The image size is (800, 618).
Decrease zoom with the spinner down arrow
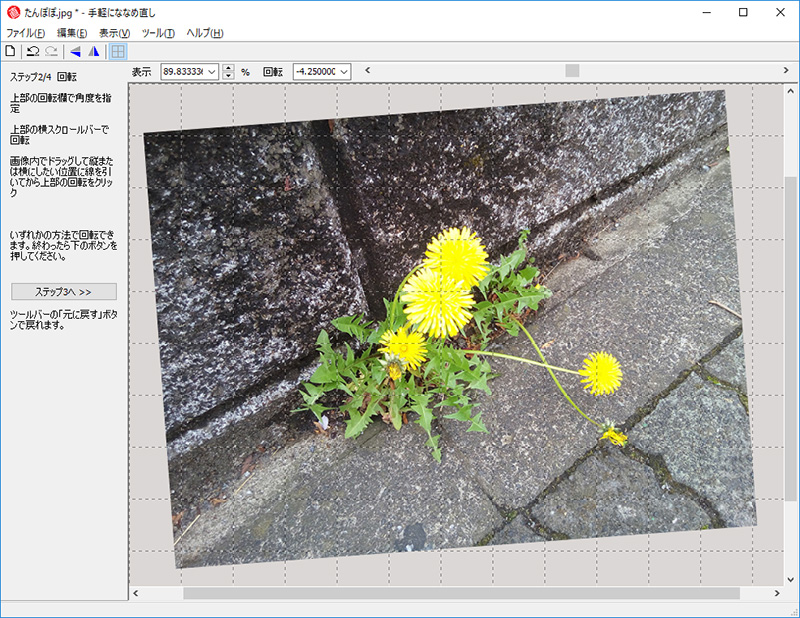click(229, 76)
